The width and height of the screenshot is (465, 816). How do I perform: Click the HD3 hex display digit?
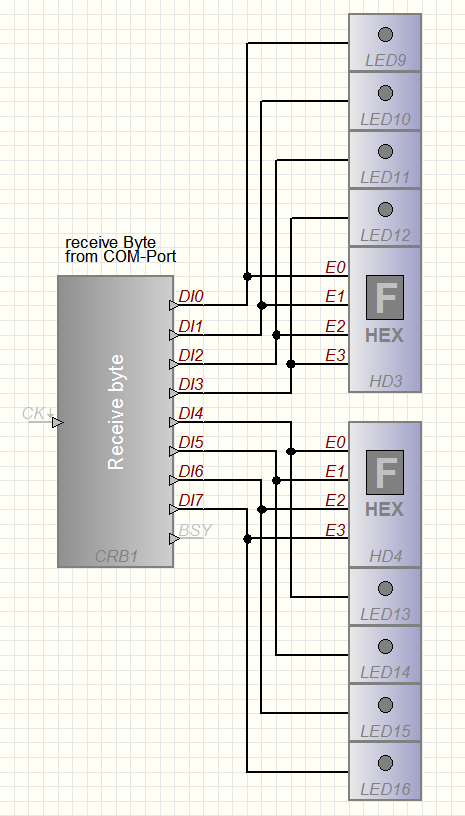pyautogui.click(x=385, y=297)
